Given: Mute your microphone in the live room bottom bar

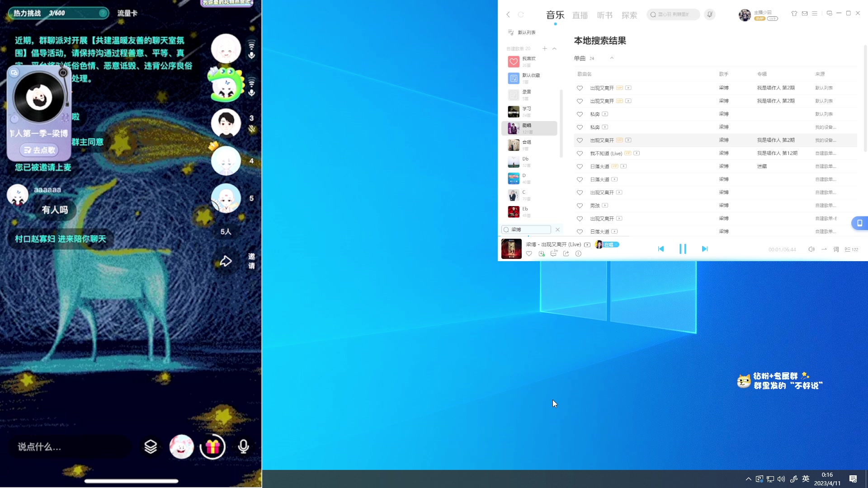Looking at the screenshot, I should click(x=243, y=446).
